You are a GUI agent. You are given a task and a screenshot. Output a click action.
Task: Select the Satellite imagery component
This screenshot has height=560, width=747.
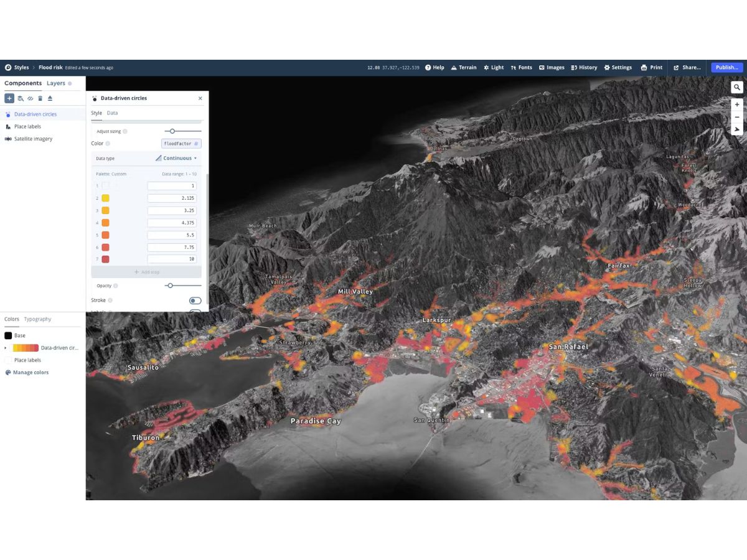(x=43, y=139)
